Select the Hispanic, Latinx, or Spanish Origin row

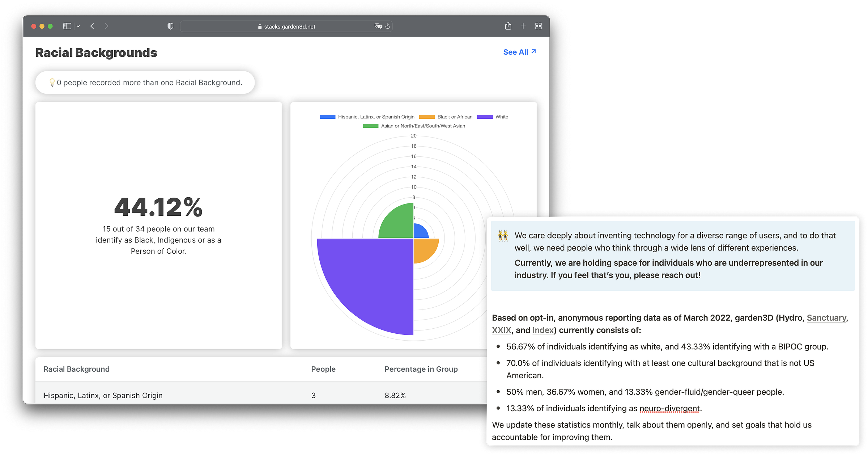(x=261, y=393)
